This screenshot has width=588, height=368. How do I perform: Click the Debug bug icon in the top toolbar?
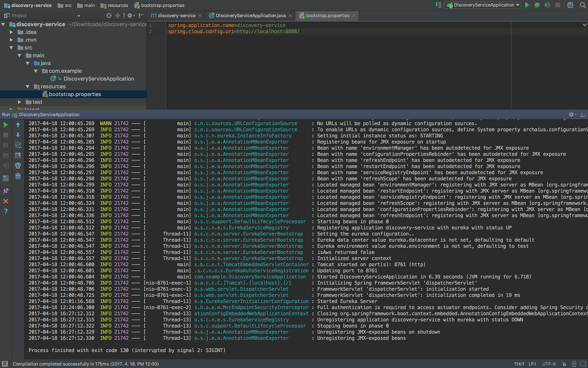click(x=537, y=5)
